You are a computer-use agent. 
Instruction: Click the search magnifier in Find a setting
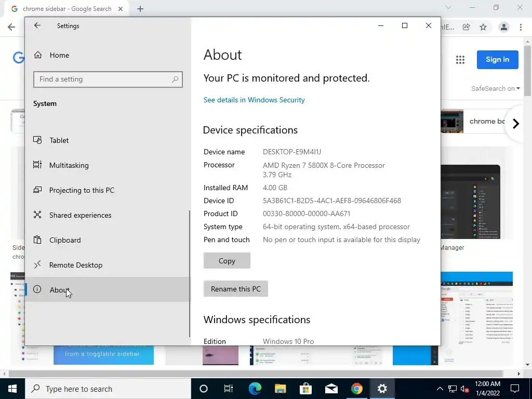click(175, 79)
